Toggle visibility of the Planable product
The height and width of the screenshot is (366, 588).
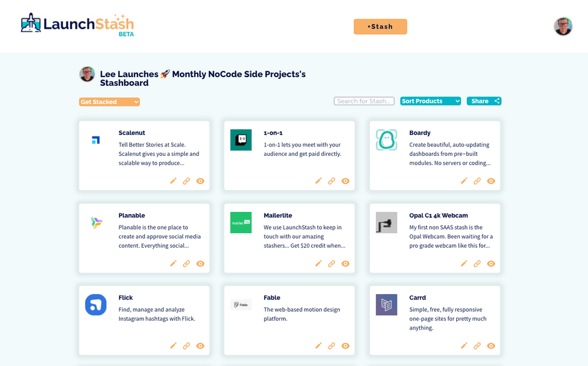pyautogui.click(x=200, y=264)
